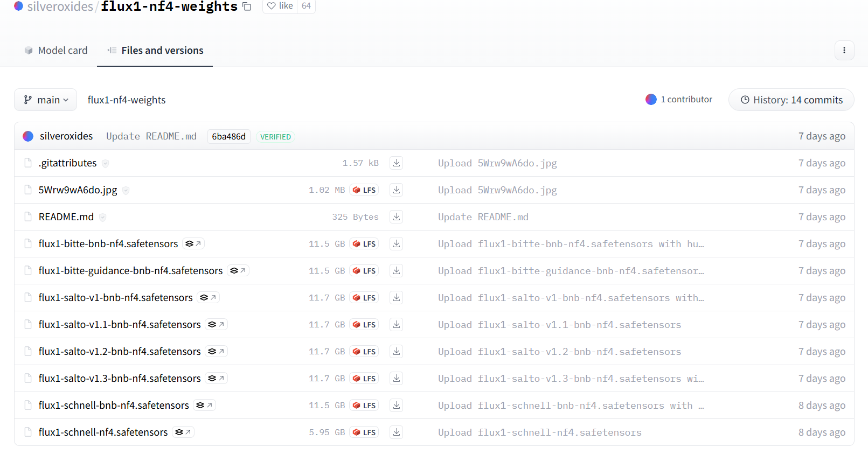Download flux1-salto-v1.2-bnb-nf4.safetensors
Image resolution: width=868 pixels, height=468 pixels.
coord(397,352)
